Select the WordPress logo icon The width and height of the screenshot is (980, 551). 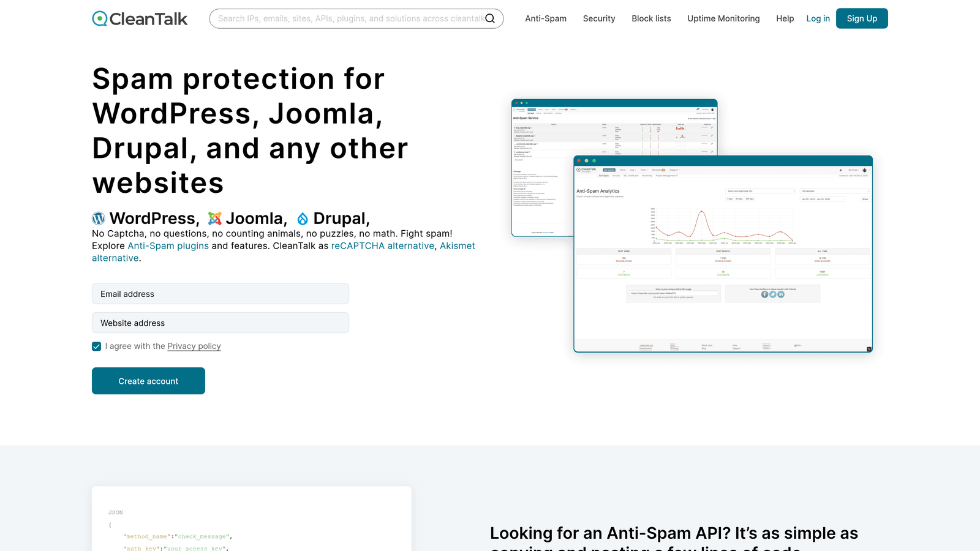[x=98, y=218]
